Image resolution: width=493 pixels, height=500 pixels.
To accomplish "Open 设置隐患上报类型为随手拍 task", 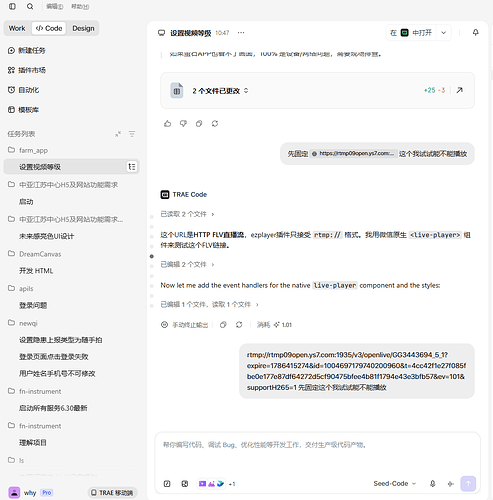I will coord(61,340).
